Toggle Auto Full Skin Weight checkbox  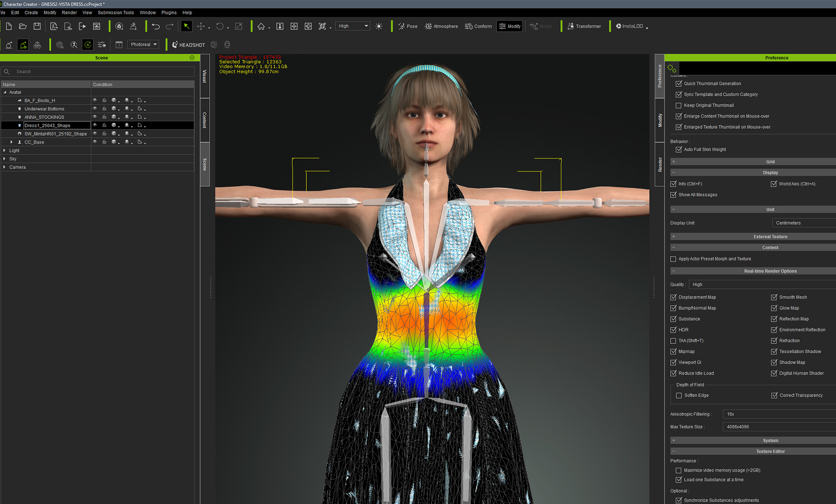pyautogui.click(x=679, y=150)
